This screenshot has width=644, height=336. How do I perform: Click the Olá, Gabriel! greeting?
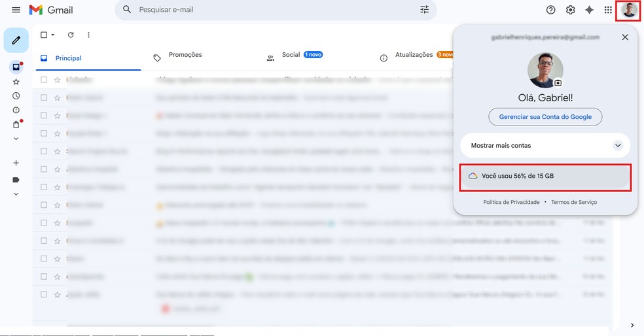click(x=545, y=97)
